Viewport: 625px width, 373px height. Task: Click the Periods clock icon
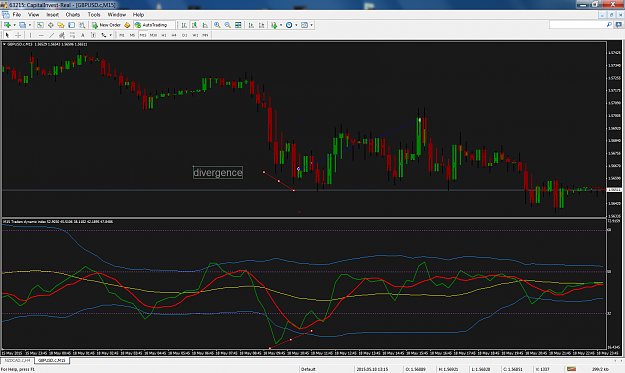pyautogui.click(x=289, y=25)
